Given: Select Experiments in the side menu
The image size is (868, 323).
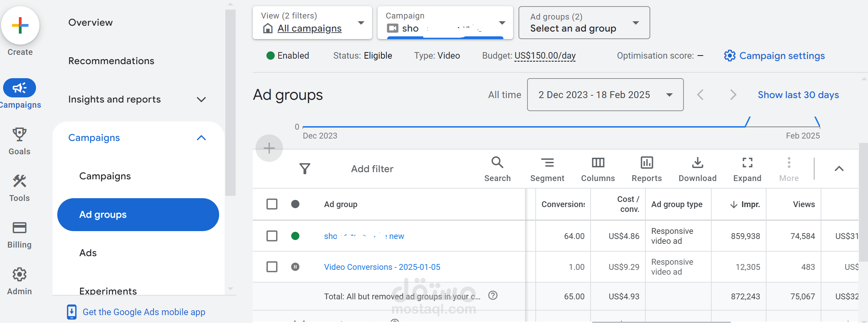Looking at the screenshot, I should pos(108,291).
